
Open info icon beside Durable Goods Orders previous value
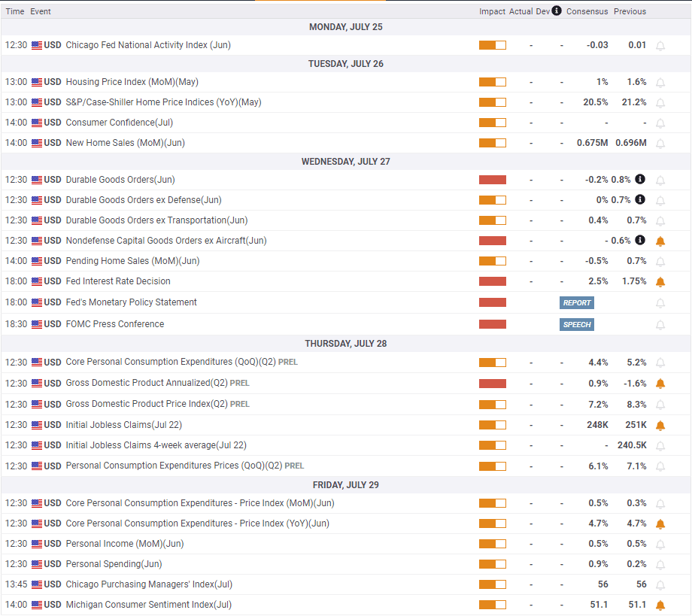640,179
